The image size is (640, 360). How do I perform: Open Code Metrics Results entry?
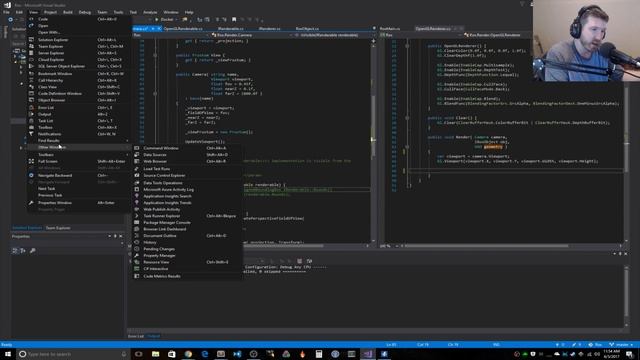click(x=187, y=276)
